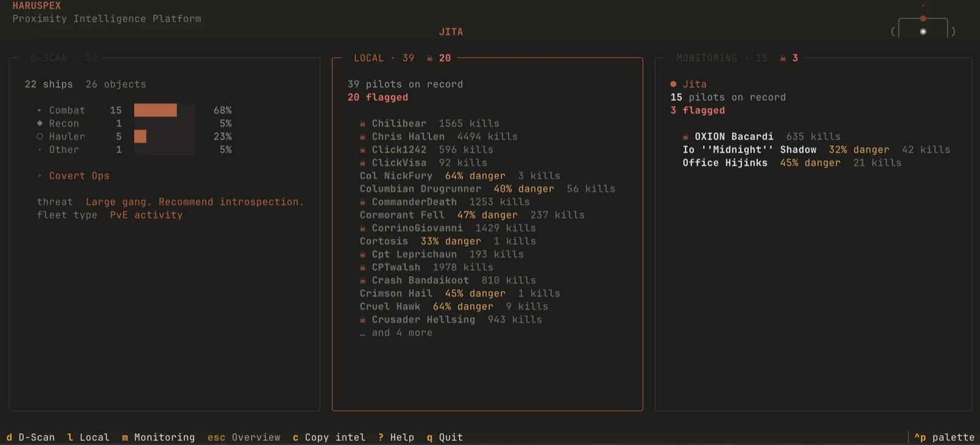The image size is (980, 445).
Task: Click '47% danger' for Cormorant Fell
Action: pos(488,215)
